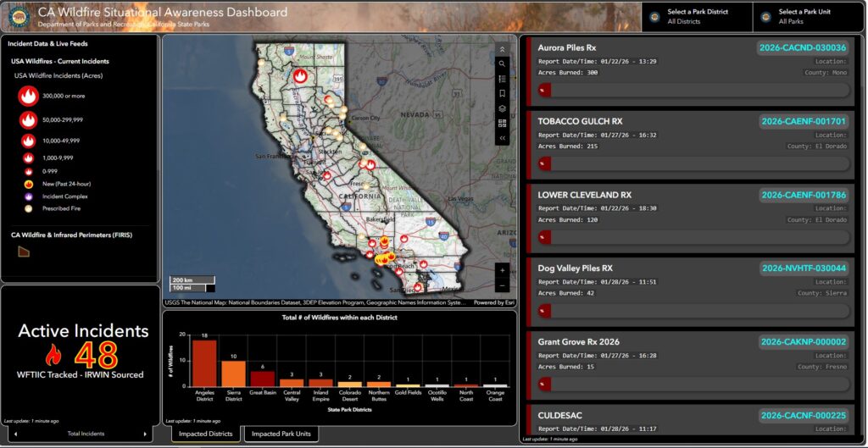Open incident ID 2026-CACNF-000225
The image size is (868, 448).
click(x=804, y=416)
